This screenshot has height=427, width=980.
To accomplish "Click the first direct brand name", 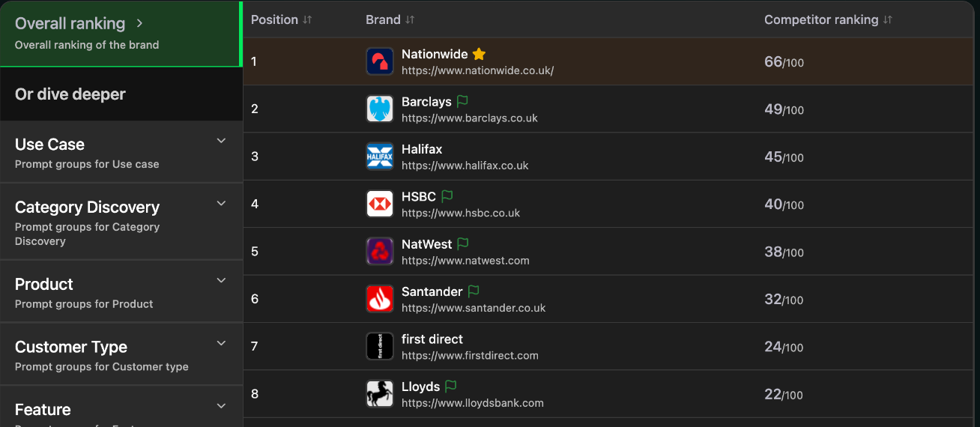I will [432, 339].
